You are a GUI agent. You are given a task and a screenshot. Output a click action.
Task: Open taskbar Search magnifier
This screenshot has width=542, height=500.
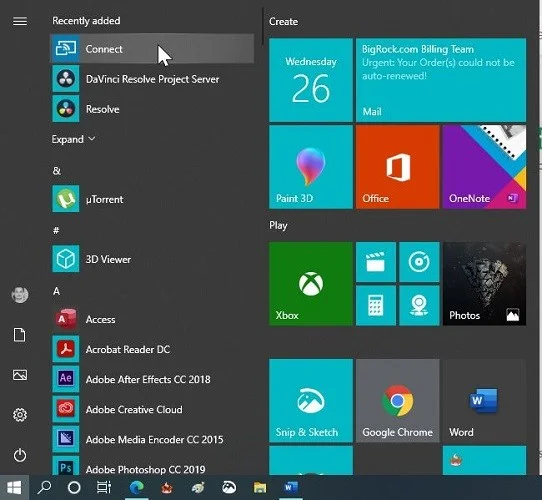44,488
